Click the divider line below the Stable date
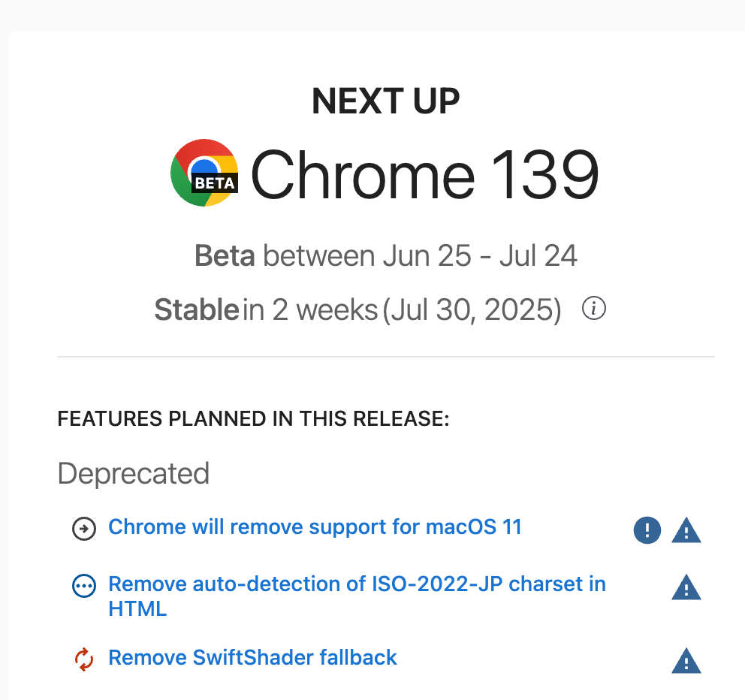 [x=386, y=357]
